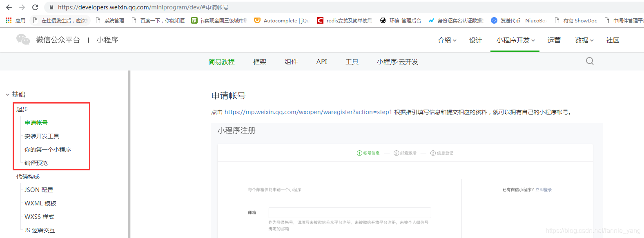Open search with the magnifier icon

click(x=590, y=61)
